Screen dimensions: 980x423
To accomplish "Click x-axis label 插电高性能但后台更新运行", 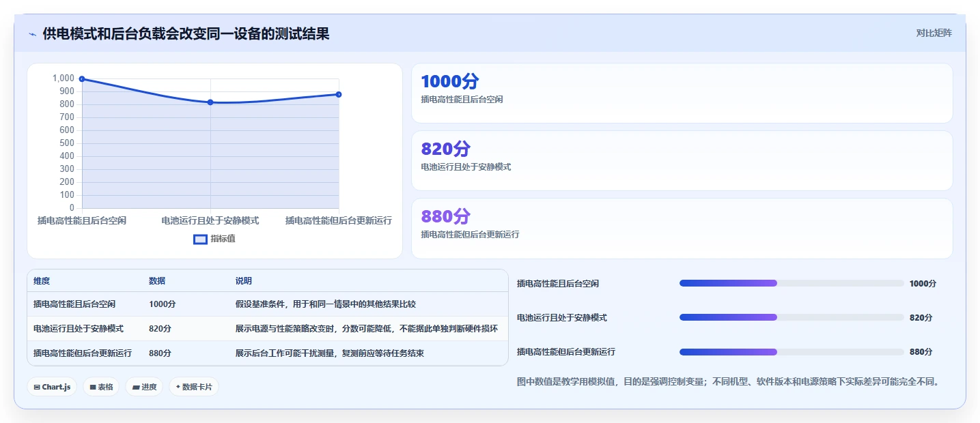I will pyautogui.click(x=339, y=220).
